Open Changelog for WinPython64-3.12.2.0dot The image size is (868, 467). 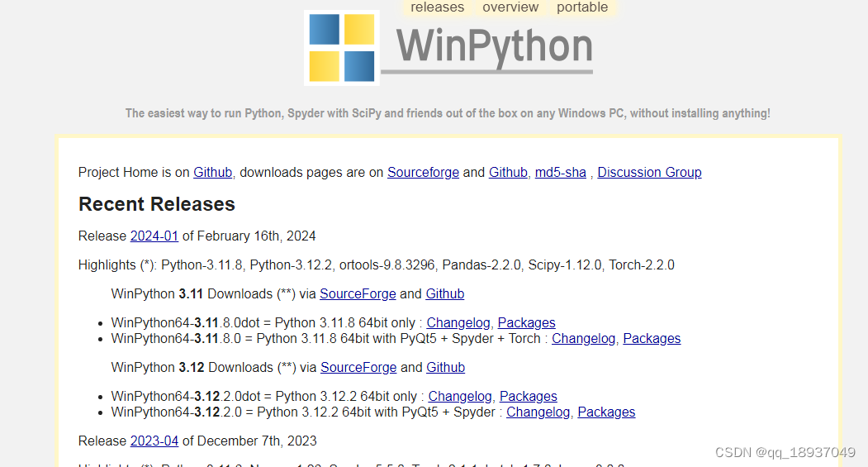[x=459, y=396]
